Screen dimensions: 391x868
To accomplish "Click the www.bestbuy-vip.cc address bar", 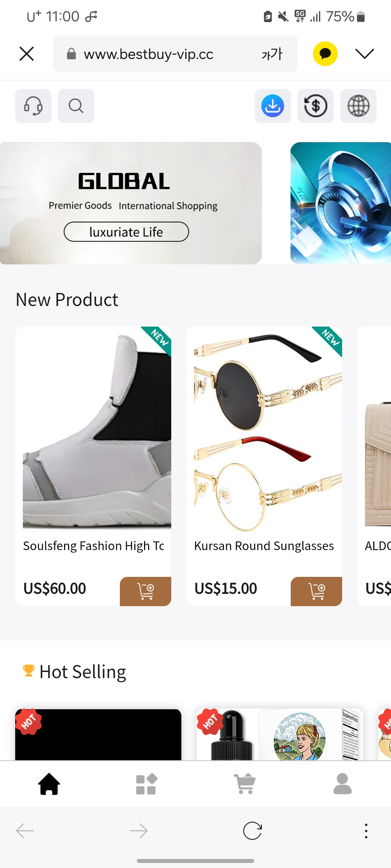I will 175,54.
